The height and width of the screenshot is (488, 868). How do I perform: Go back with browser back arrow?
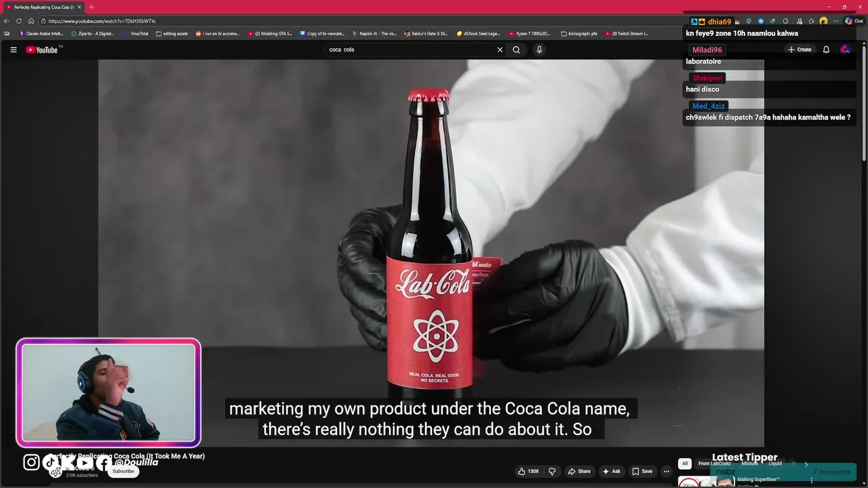[x=7, y=21]
